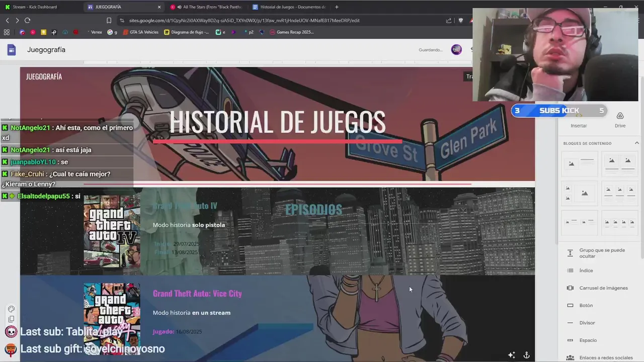Viewport: 644px width, 362px height.
Task: Click the Jugado 16/08/2025 date text
Action: click(x=177, y=332)
